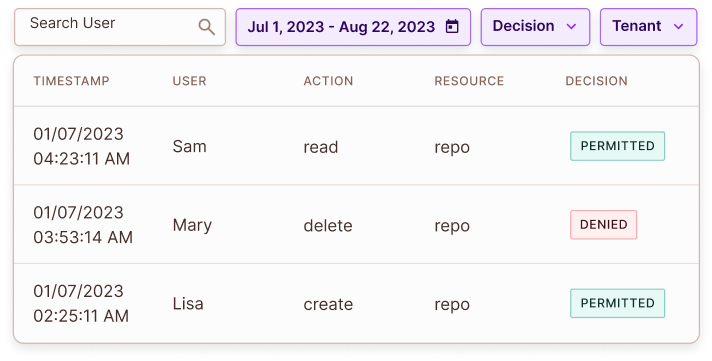Sort by the ACTION column header
The image size is (712, 361).
pyautogui.click(x=328, y=81)
